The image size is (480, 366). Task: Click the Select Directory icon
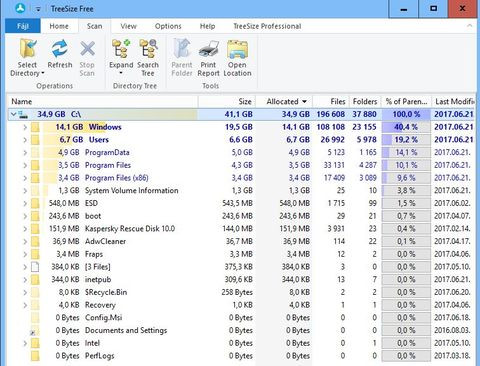click(28, 49)
